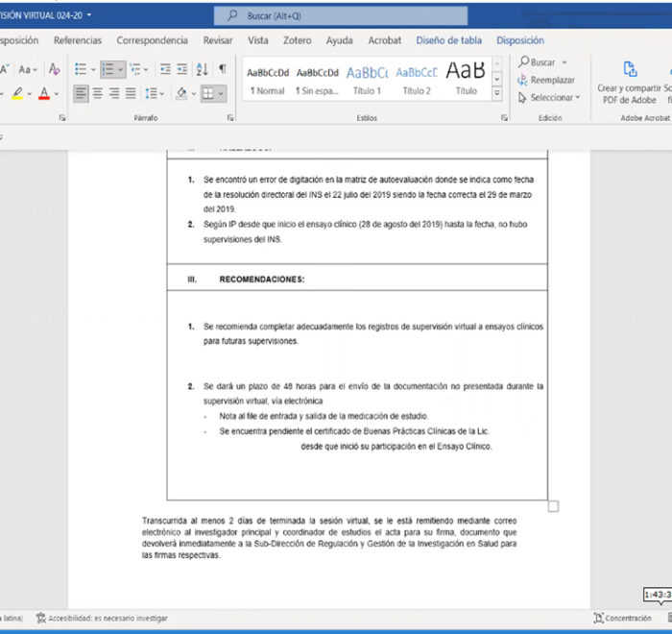Screen dimensions: 672x634
Task: Click the numbered list icon
Action: click(108, 69)
